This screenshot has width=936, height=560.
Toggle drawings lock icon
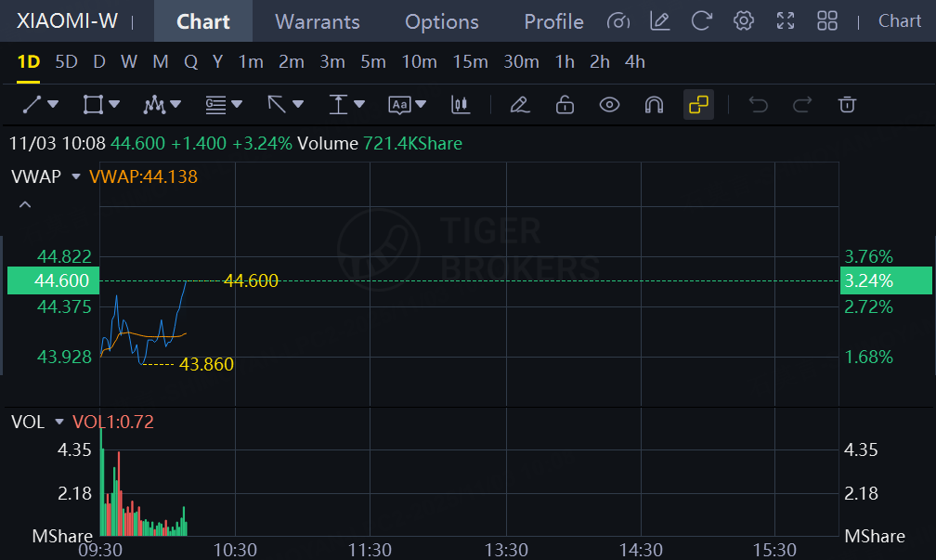[565, 105]
